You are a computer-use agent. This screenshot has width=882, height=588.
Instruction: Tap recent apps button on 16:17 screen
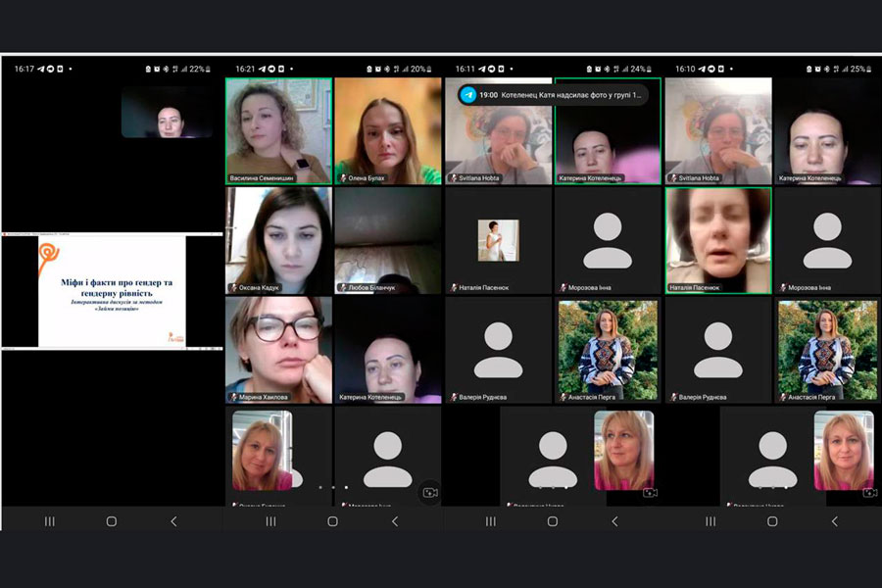click(50, 521)
